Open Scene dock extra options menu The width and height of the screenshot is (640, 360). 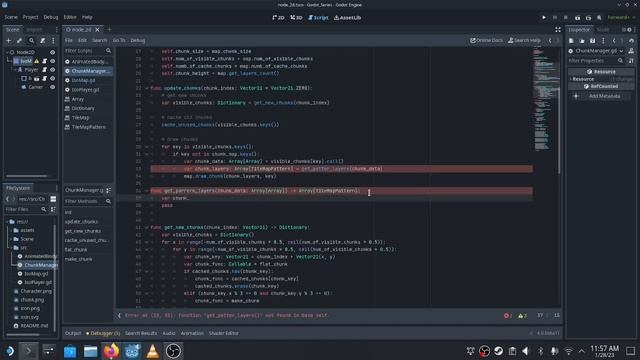pos(53,40)
